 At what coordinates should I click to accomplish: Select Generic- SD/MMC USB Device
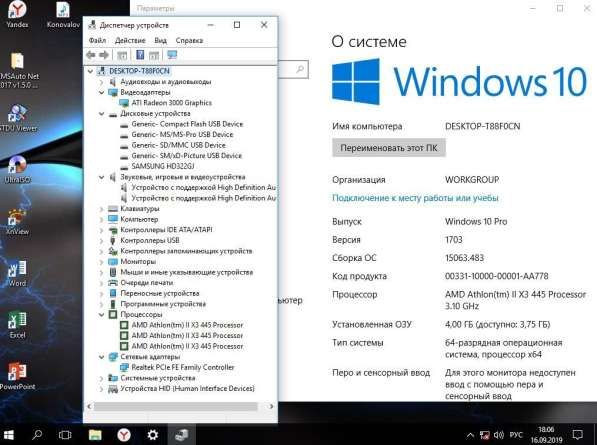click(x=178, y=145)
